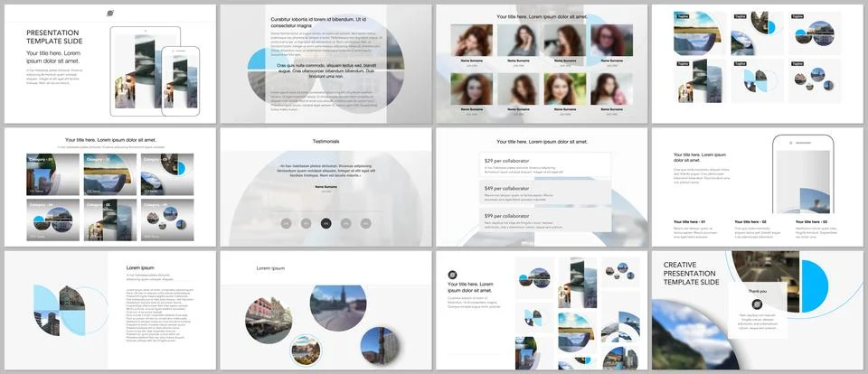Open the Category - 05 card
The height and width of the screenshot is (374, 868).
110,220
